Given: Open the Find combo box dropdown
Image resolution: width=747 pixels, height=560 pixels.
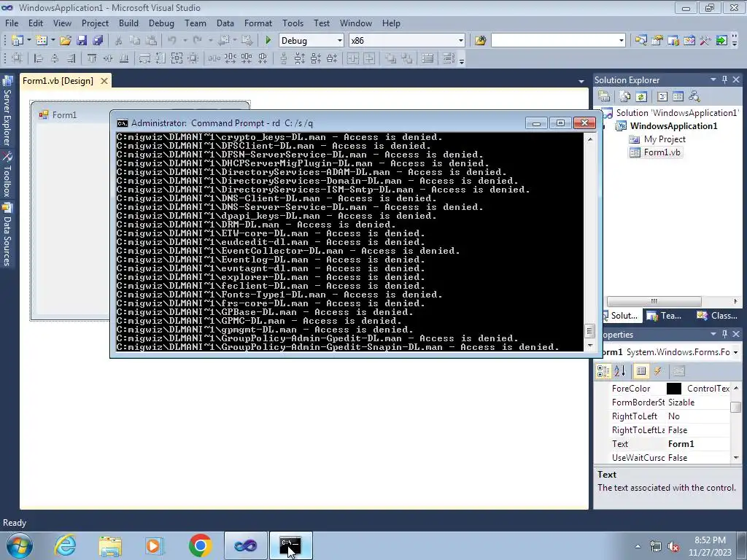Looking at the screenshot, I should (622, 41).
